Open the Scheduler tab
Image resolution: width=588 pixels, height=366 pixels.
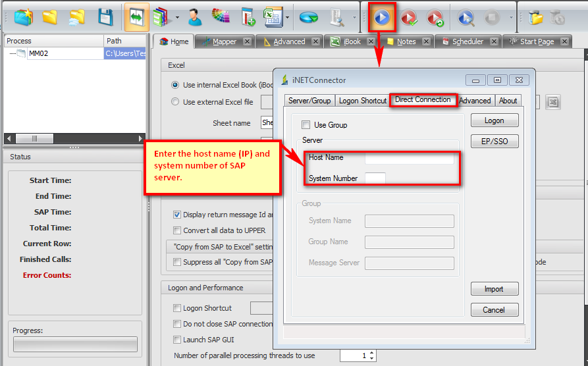468,41
